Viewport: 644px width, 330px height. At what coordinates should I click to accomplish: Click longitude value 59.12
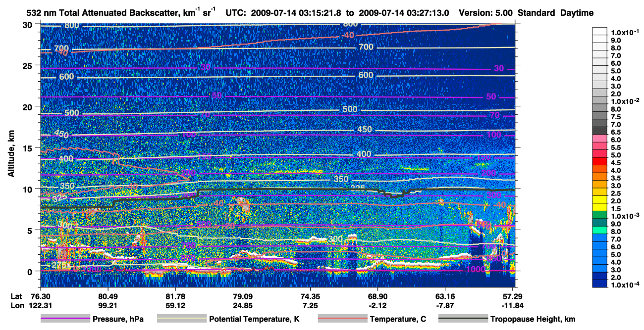click(175, 305)
